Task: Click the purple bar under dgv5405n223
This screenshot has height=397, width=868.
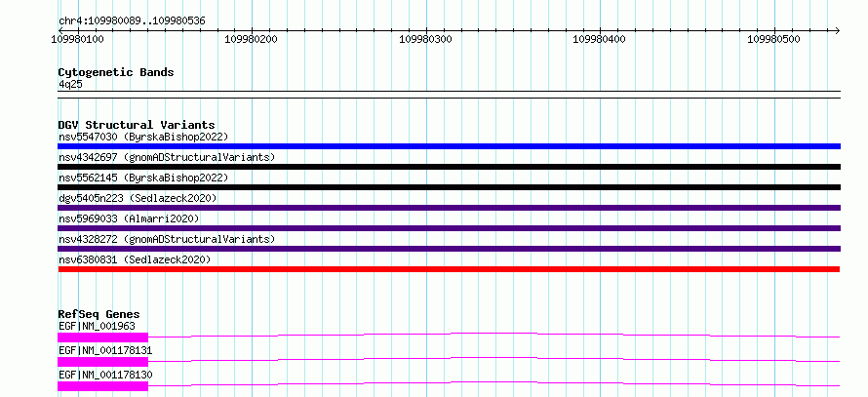Action: [449, 208]
